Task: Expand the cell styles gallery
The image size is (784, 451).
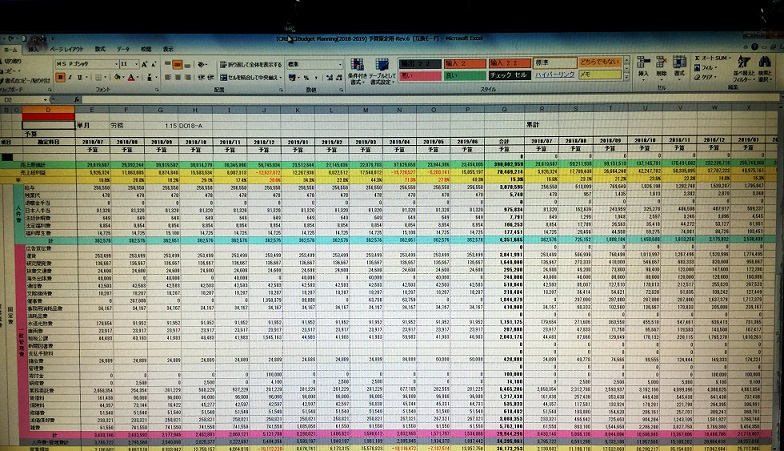Action: tap(626, 77)
